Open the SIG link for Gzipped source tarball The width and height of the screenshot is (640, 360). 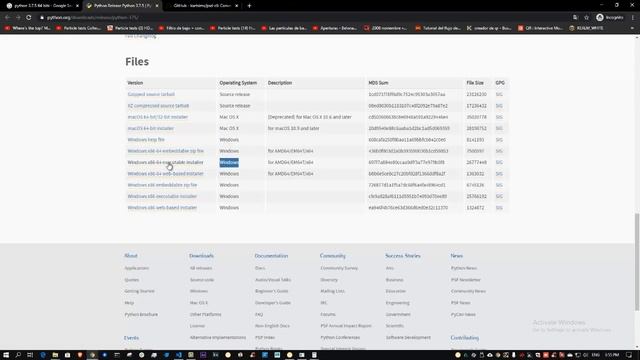[499, 94]
